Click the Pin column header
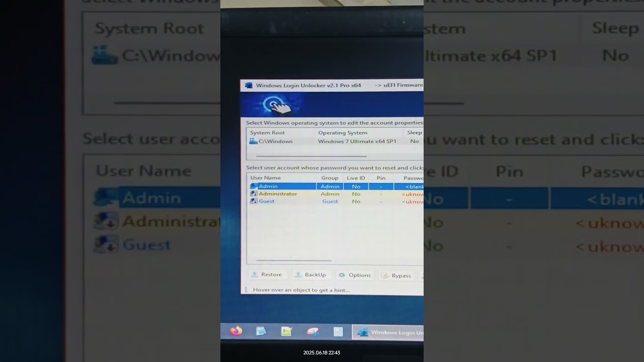The image size is (644, 362). [x=381, y=178]
